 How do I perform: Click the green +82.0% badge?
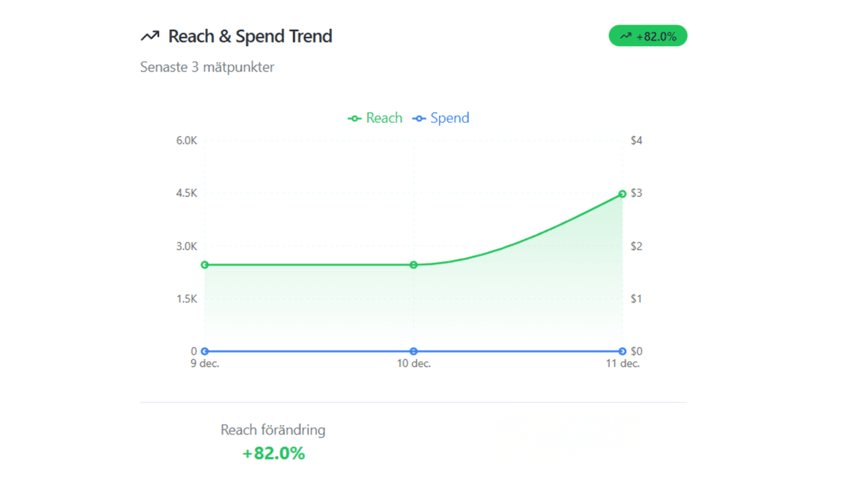click(x=648, y=35)
